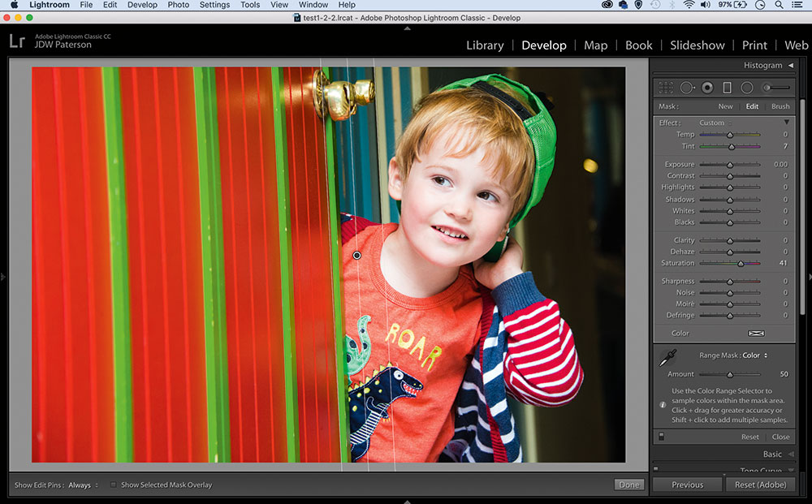The height and width of the screenshot is (504, 812).
Task: Switch mask mode to New
Action: point(725,106)
